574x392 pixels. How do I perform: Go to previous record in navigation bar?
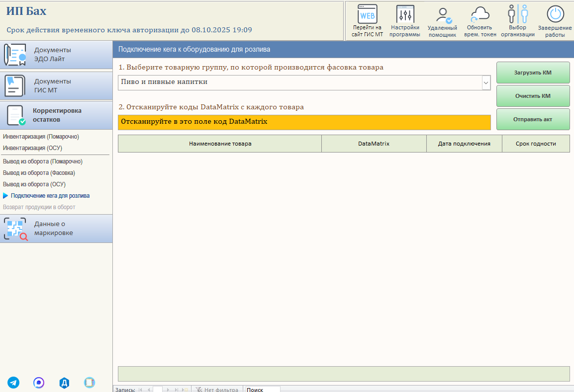[149, 390]
